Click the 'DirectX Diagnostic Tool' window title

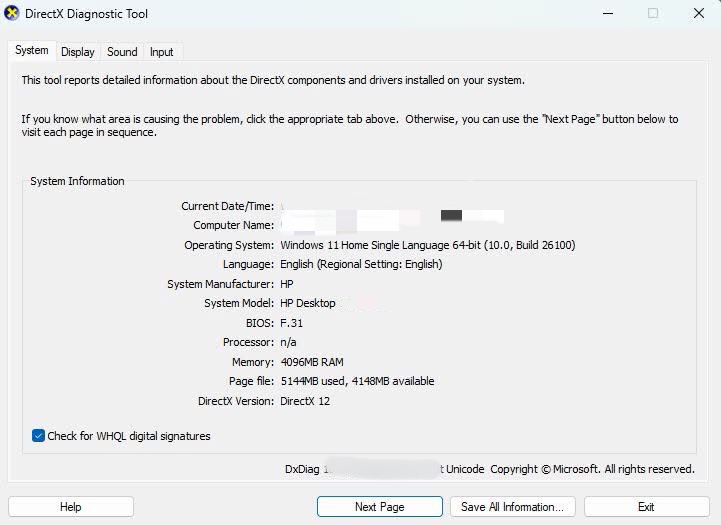(x=86, y=14)
